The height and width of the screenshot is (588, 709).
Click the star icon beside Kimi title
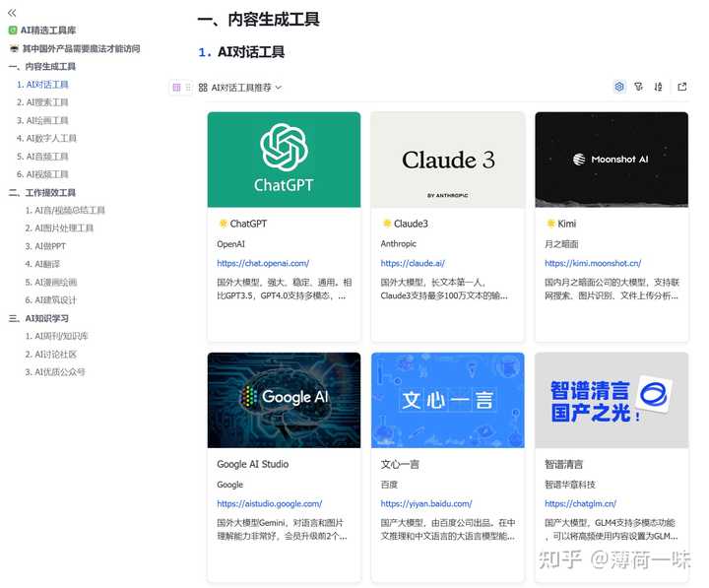pyautogui.click(x=550, y=223)
